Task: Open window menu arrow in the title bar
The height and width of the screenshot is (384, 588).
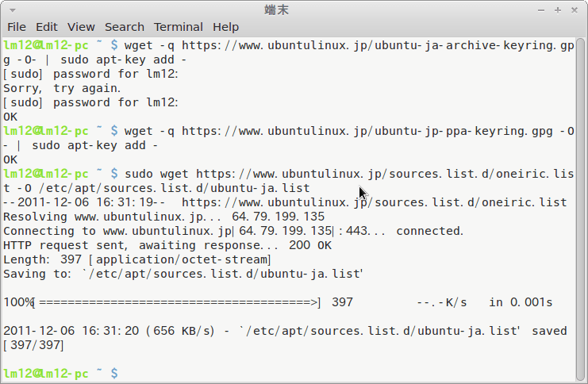Action: 13,10
